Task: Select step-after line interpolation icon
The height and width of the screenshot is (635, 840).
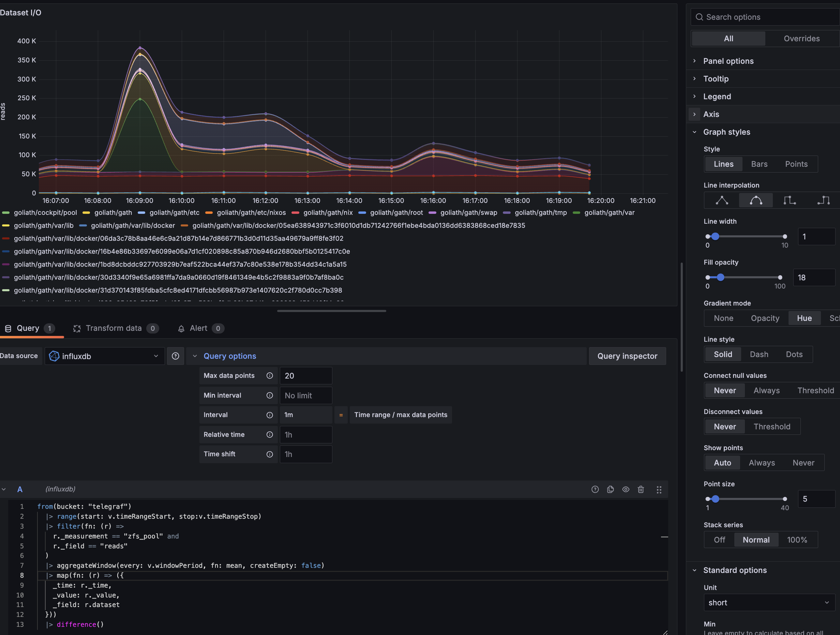Action: pos(823,200)
